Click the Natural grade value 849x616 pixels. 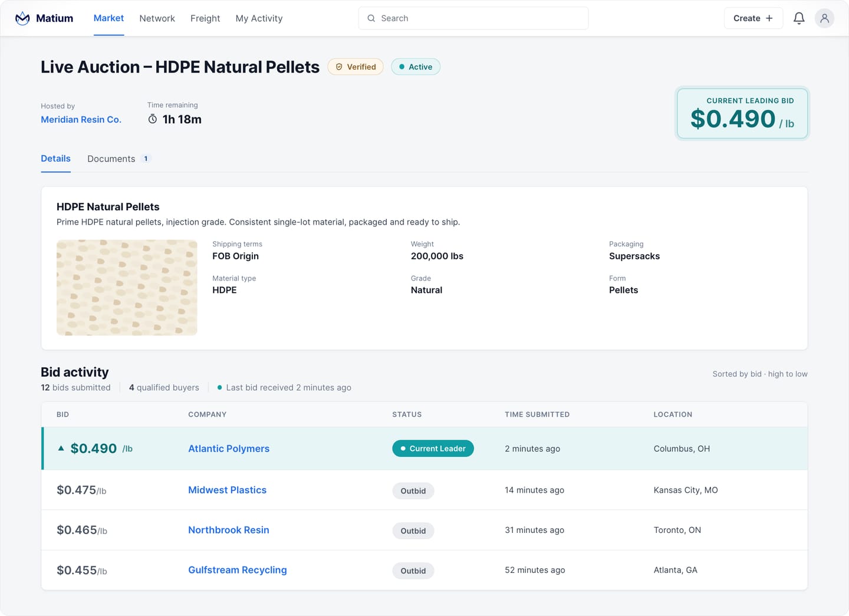click(426, 290)
